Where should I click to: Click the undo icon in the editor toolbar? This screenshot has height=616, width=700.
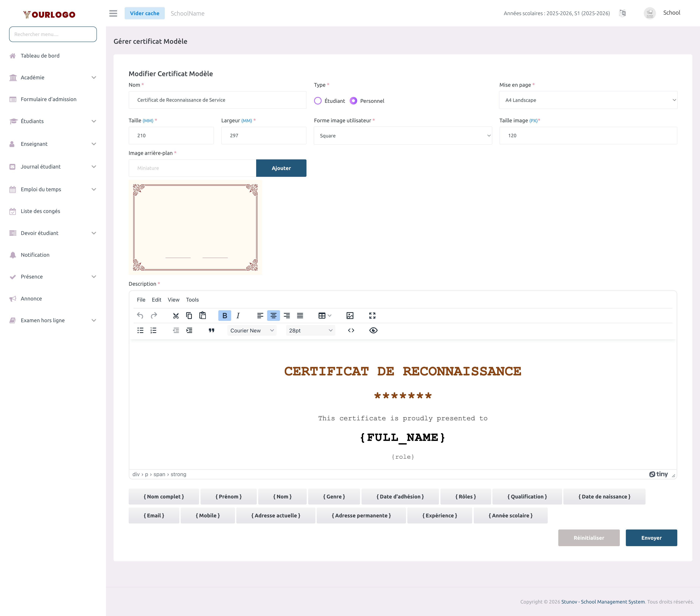[140, 316]
